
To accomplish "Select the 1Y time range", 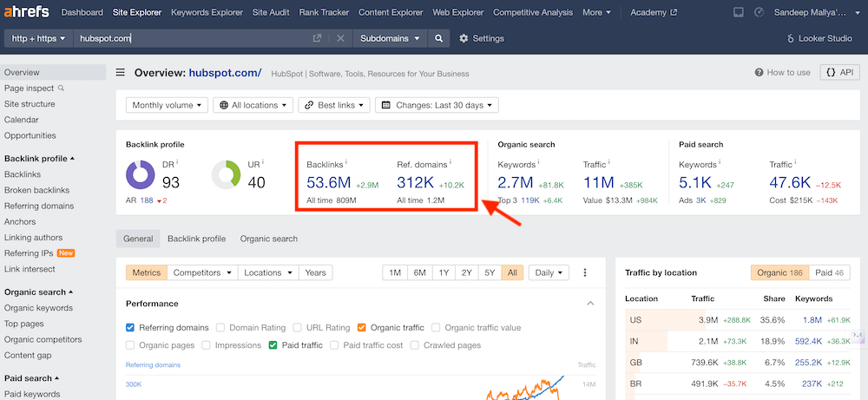I will pyautogui.click(x=444, y=272).
